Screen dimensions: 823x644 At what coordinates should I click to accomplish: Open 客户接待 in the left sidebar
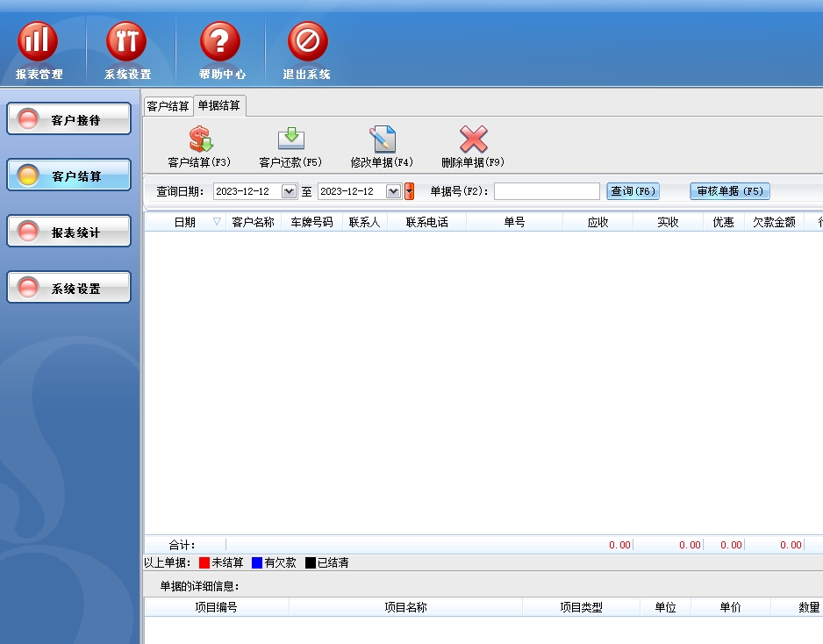coord(69,120)
